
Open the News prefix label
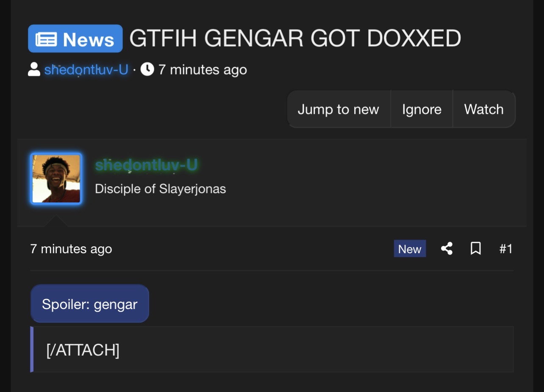coord(75,39)
